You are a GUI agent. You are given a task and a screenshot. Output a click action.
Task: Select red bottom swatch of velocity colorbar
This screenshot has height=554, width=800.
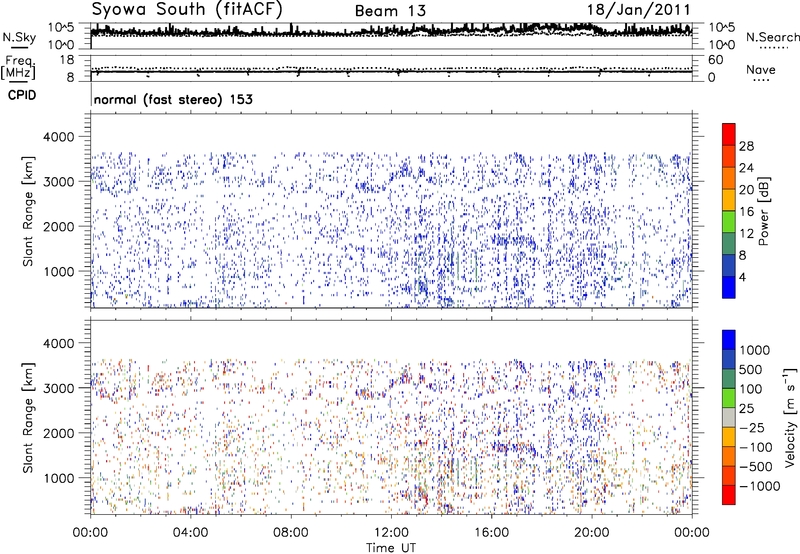(x=729, y=495)
